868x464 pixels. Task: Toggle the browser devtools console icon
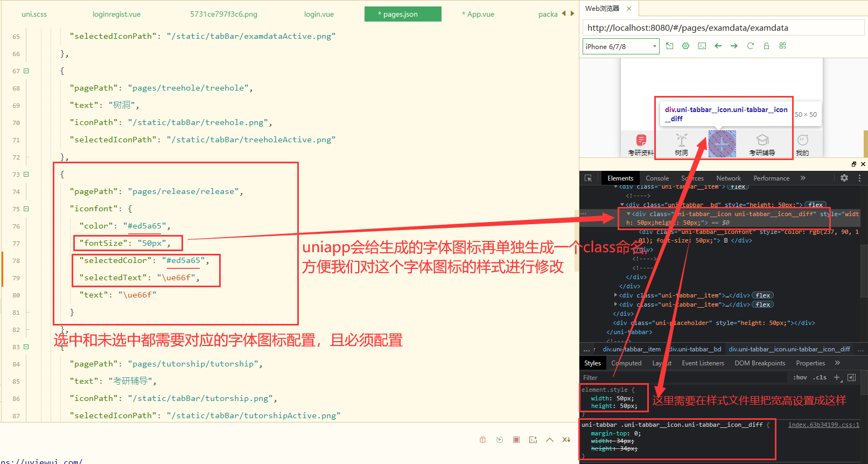pyautogui.click(x=702, y=46)
